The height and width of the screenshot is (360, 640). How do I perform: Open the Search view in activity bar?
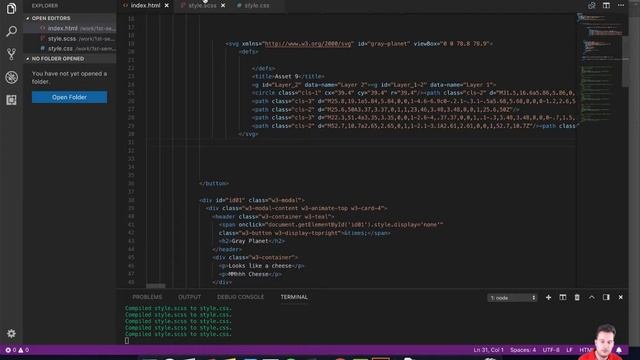coord(11,31)
